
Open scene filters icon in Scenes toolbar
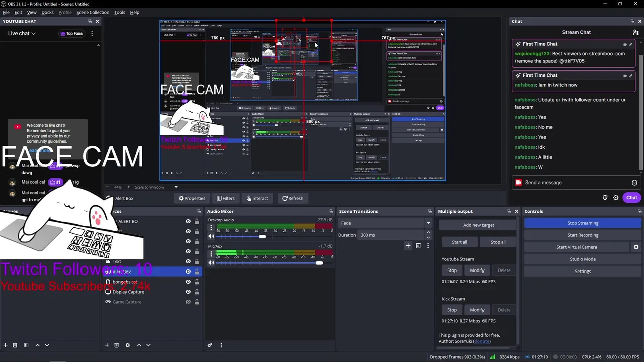(26, 345)
